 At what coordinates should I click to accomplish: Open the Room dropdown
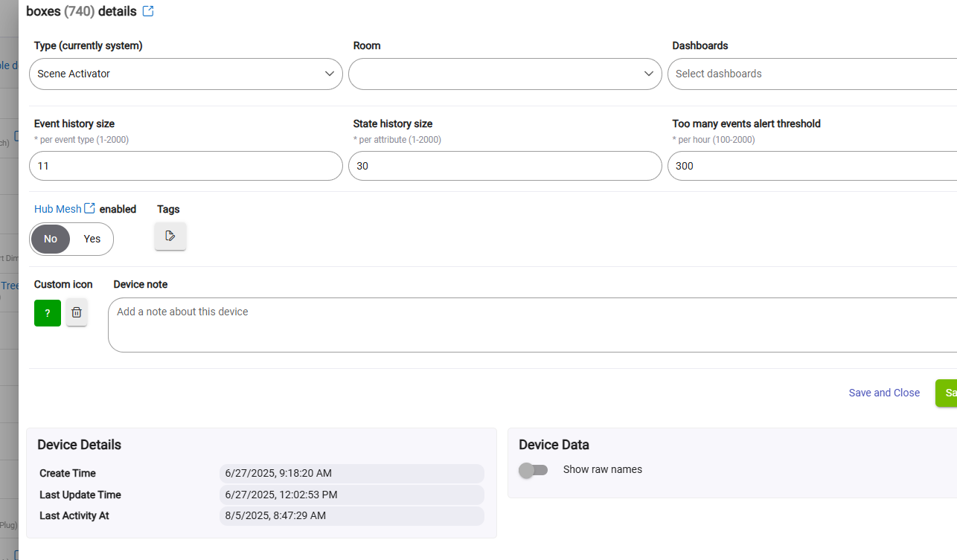[x=505, y=74]
